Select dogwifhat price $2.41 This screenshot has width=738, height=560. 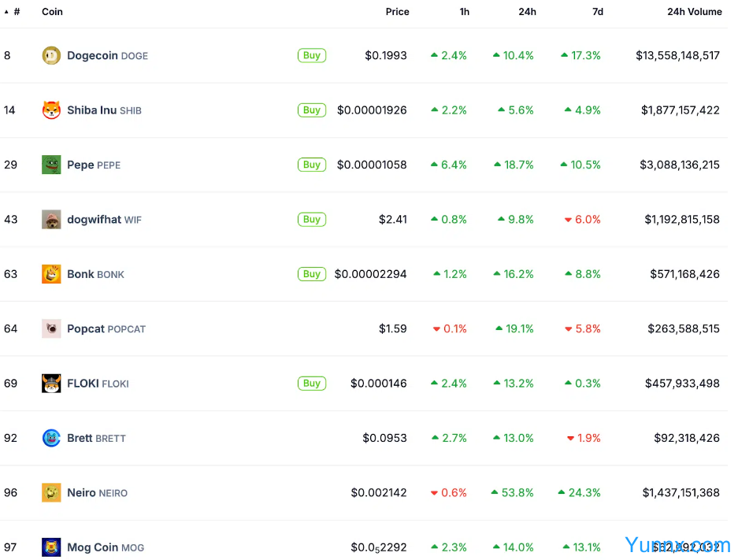pyautogui.click(x=392, y=219)
